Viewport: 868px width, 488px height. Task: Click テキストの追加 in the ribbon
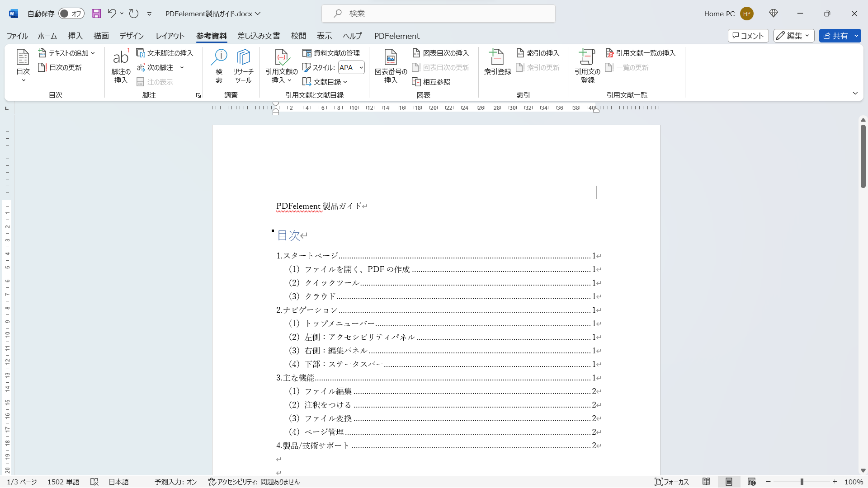tap(67, 53)
